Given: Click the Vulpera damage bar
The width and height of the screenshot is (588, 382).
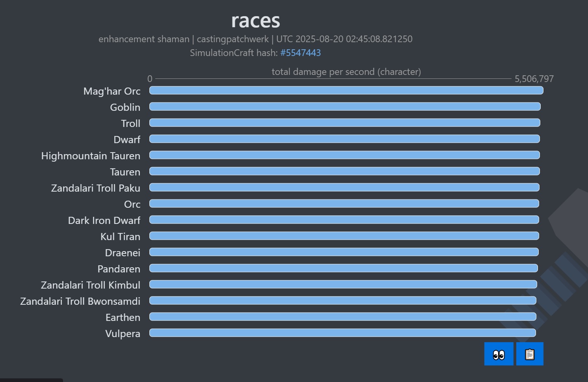Looking at the screenshot, I should click(342, 333).
